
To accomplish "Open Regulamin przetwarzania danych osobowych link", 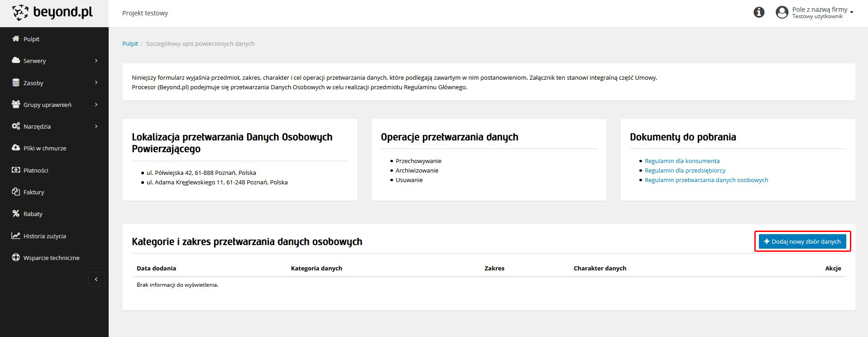I will 706,180.
